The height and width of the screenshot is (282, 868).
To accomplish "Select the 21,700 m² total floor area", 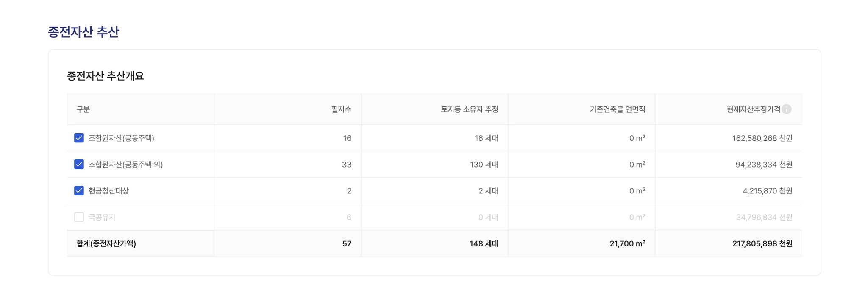I will point(627,243).
